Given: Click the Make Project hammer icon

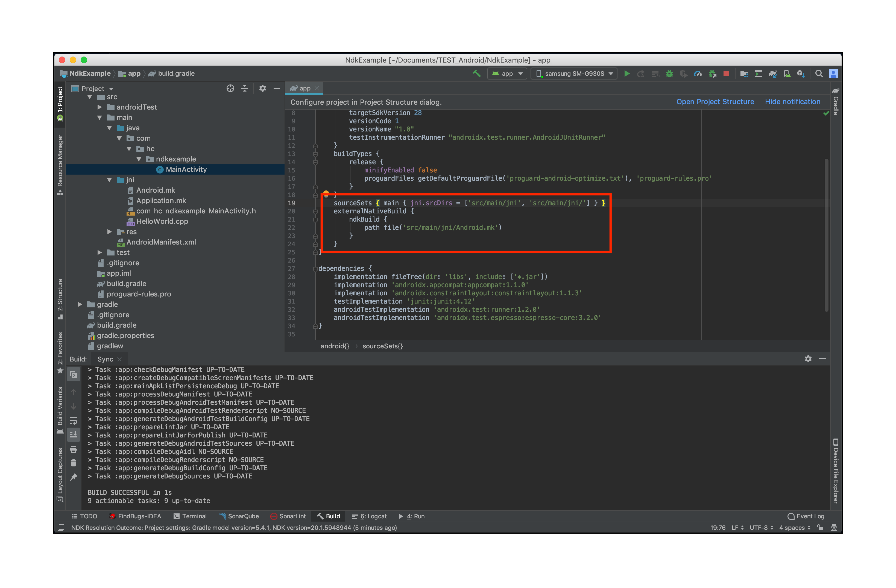Looking at the screenshot, I should 477,73.
